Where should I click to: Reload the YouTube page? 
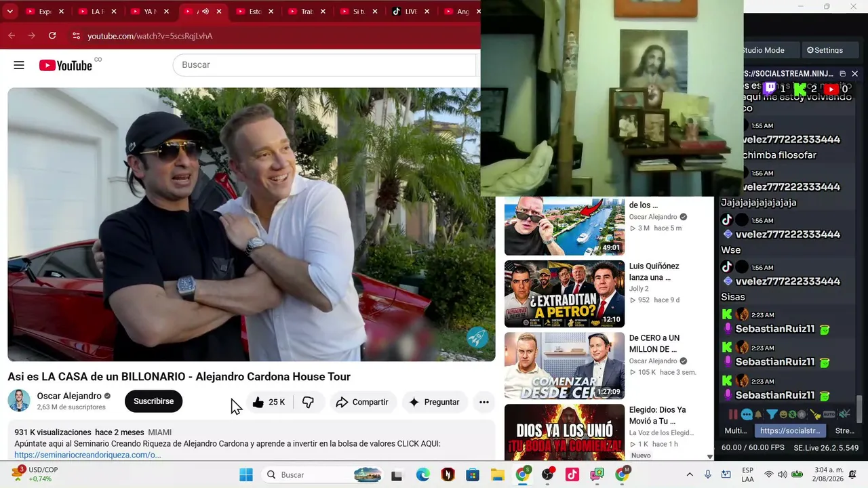click(x=52, y=35)
